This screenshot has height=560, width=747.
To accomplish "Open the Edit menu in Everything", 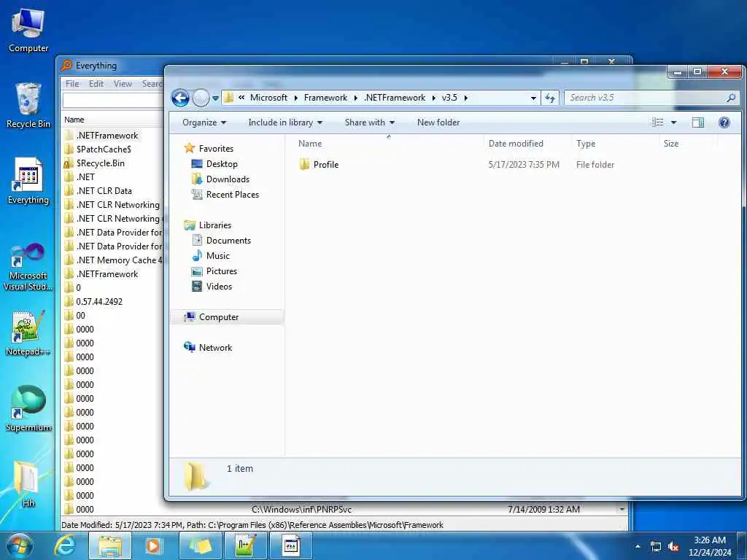I will pyautogui.click(x=96, y=84).
